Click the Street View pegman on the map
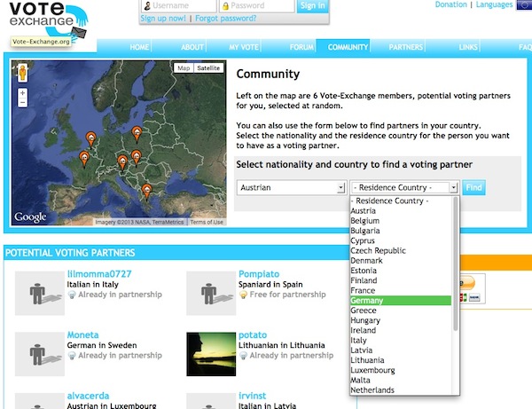 click(x=23, y=73)
